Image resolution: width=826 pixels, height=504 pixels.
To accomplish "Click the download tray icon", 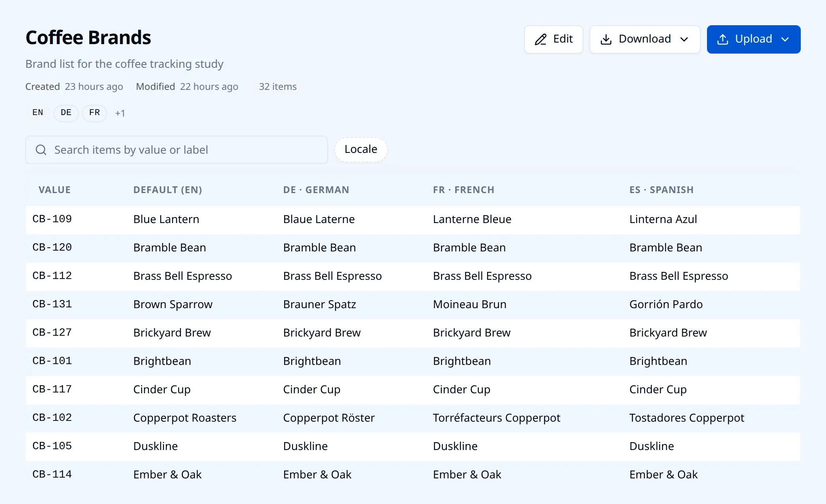I will pyautogui.click(x=606, y=39).
